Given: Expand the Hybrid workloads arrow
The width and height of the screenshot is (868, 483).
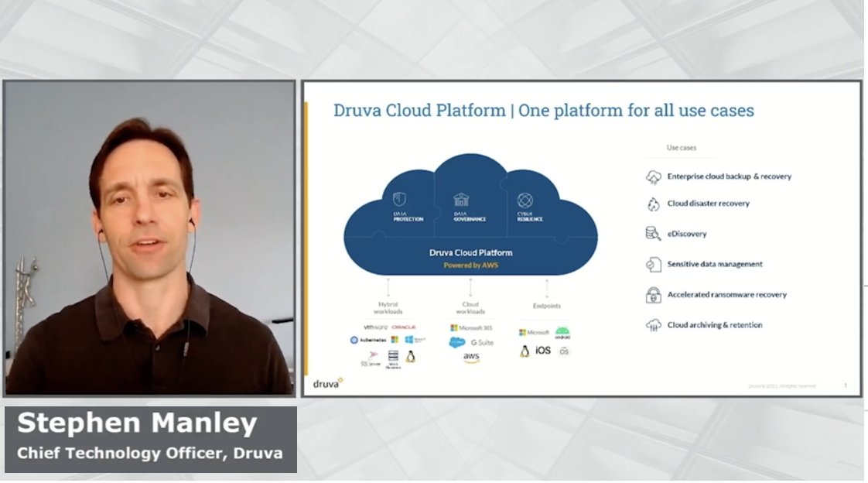Looking at the screenshot, I should pos(387,287).
